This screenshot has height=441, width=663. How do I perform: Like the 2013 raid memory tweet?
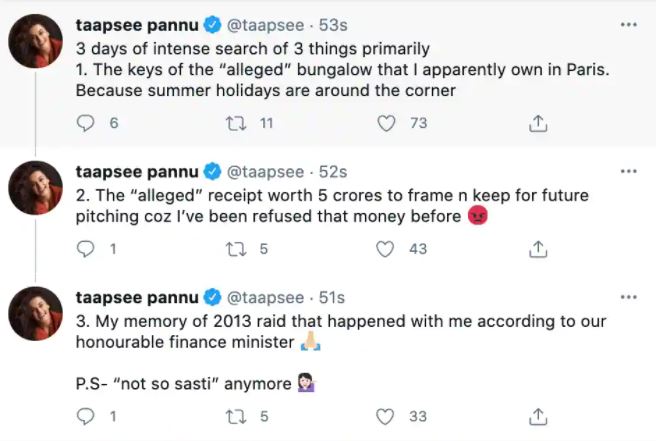[x=387, y=416]
